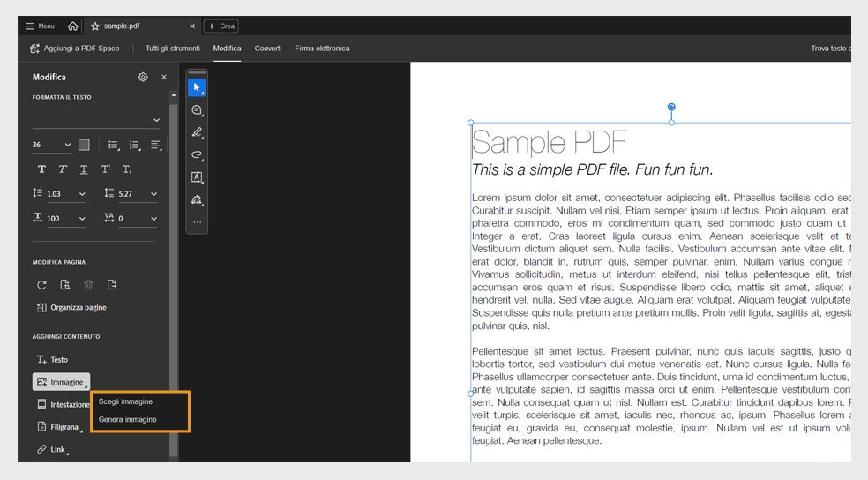
Task: Choose Genera immagine menu entry
Action: (x=127, y=419)
